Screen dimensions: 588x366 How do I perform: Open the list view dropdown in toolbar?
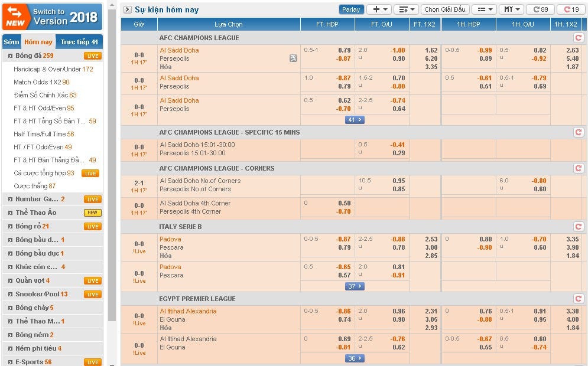484,9
